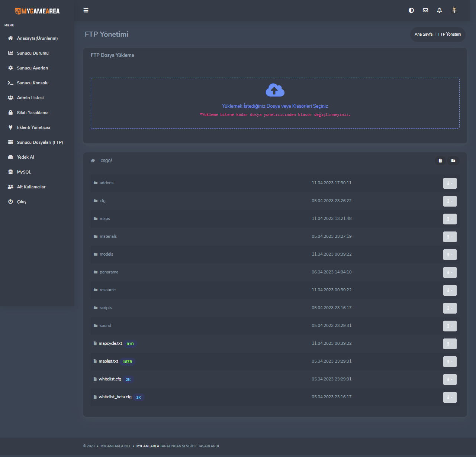Open actions dropdown for addons folder

pyautogui.click(x=450, y=183)
